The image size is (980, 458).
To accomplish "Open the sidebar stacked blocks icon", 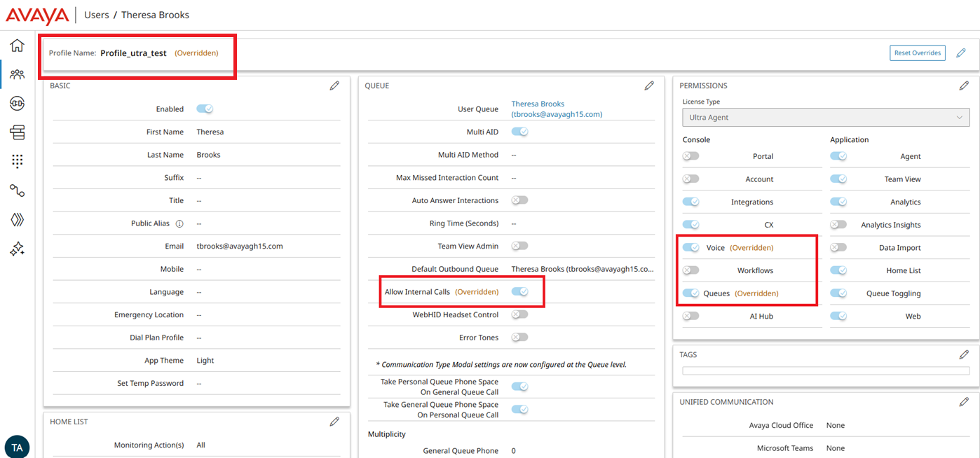I will point(17,132).
